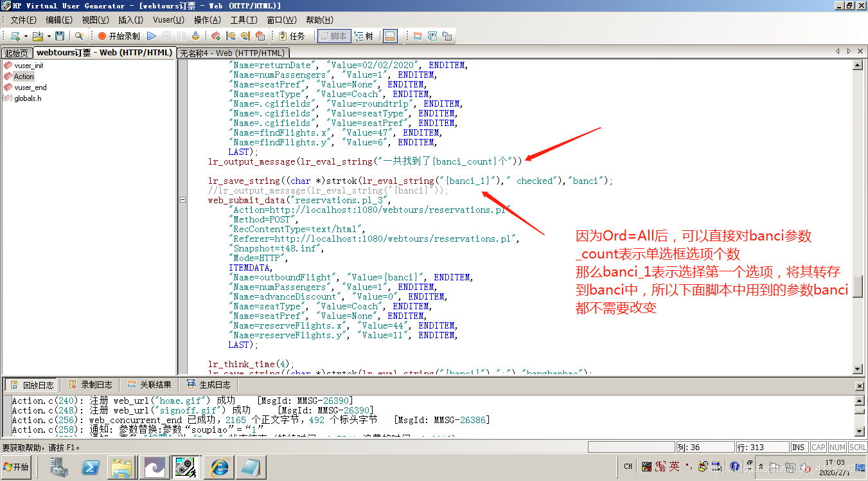Open the 帮助(H) menu
Screen dimensions: 868x481
[319, 20]
